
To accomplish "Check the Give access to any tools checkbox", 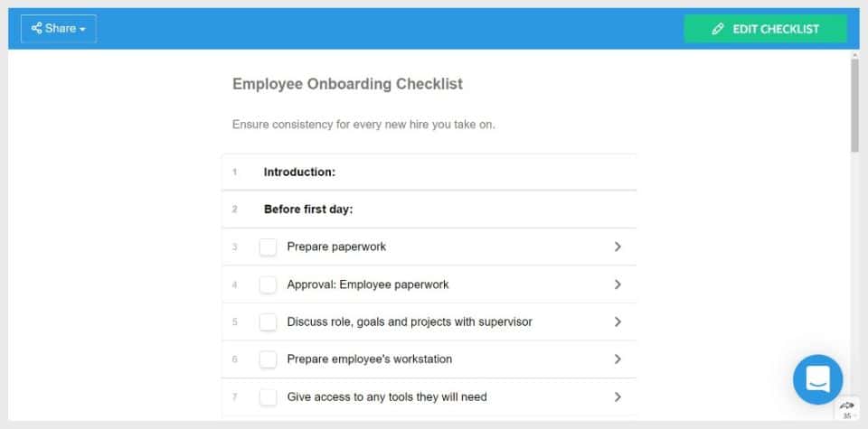I will pyautogui.click(x=268, y=396).
